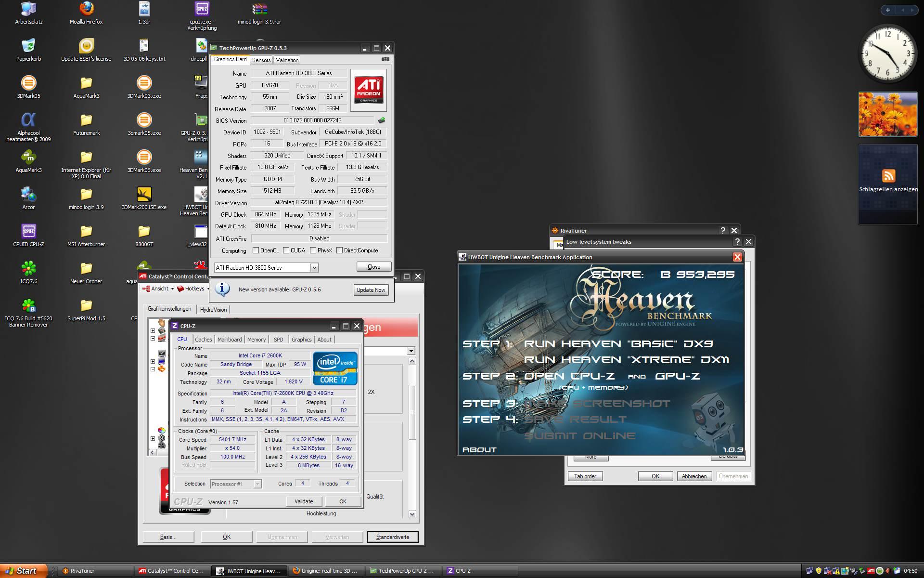Image resolution: width=924 pixels, height=578 pixels.
Task: Select the AquaMark3 application icon
Action: pos(28,161)
